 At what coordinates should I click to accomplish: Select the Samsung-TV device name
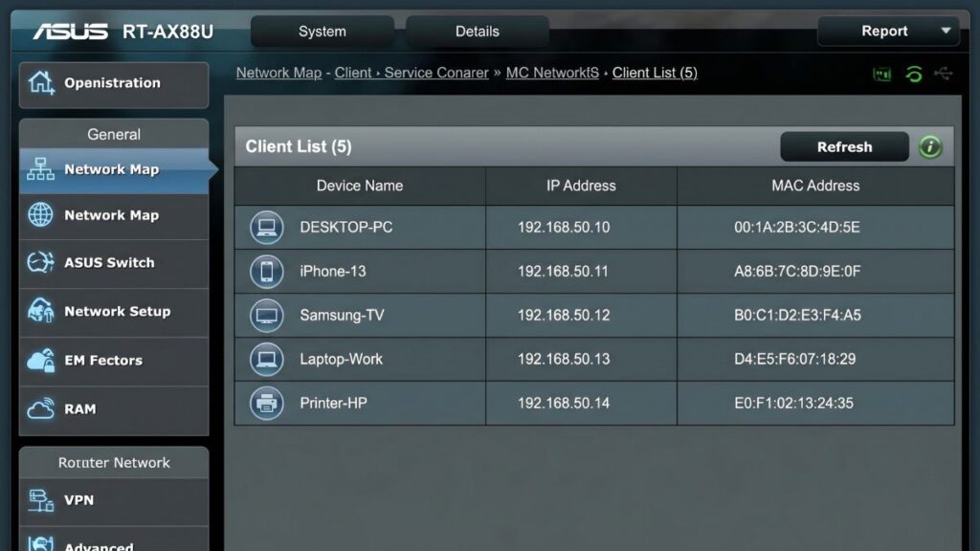tap(342, 316)
